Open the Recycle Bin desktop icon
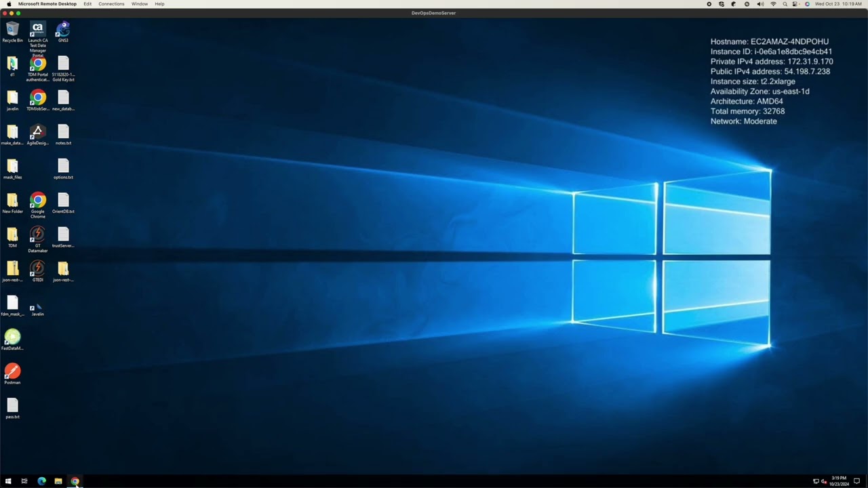Image resolution: width=868 pixels, height=488 pixels. point(12,32)
